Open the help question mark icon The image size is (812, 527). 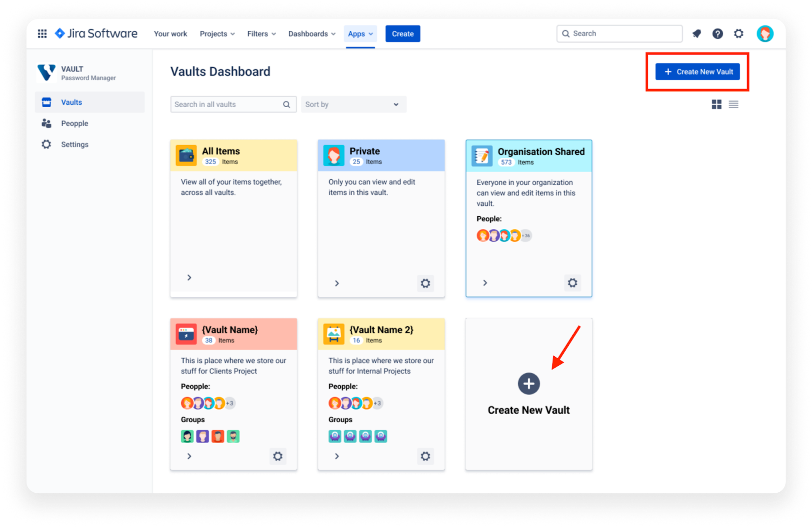point(718,33)
